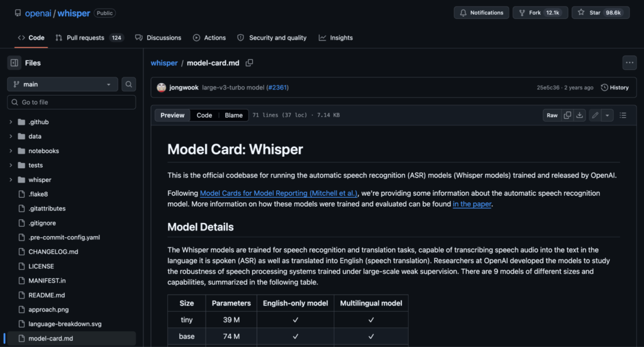Search files with the magnifier button
644x347 pixels.
128,84
